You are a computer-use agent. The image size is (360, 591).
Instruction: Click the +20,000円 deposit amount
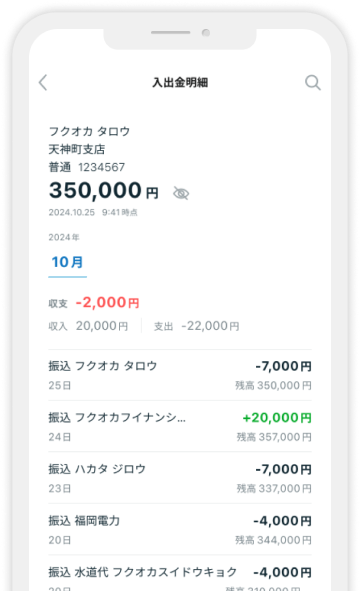coord(277,418)
